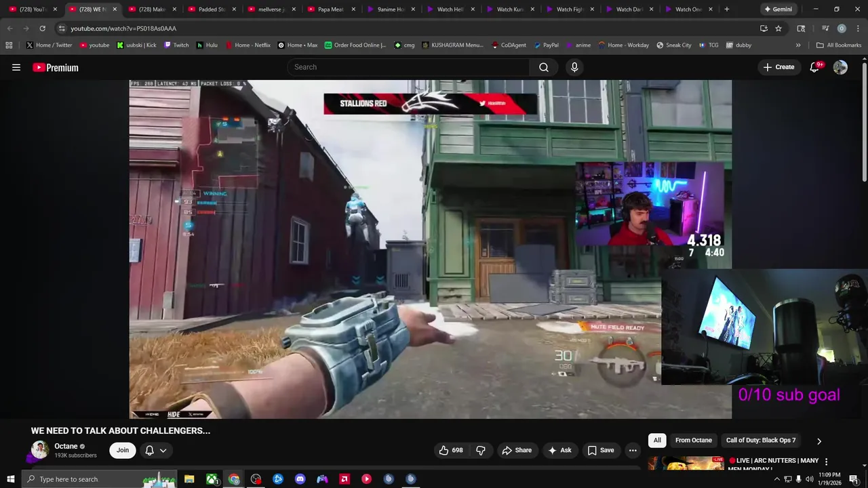Open the CoDAgent bookmark
The image size is (868, 488).
[x=508, y=45]
